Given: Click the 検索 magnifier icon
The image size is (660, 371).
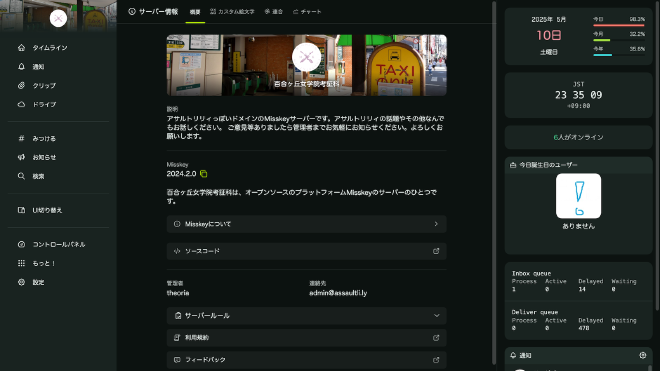Looking at the screenshot, I should click(21, 176).
